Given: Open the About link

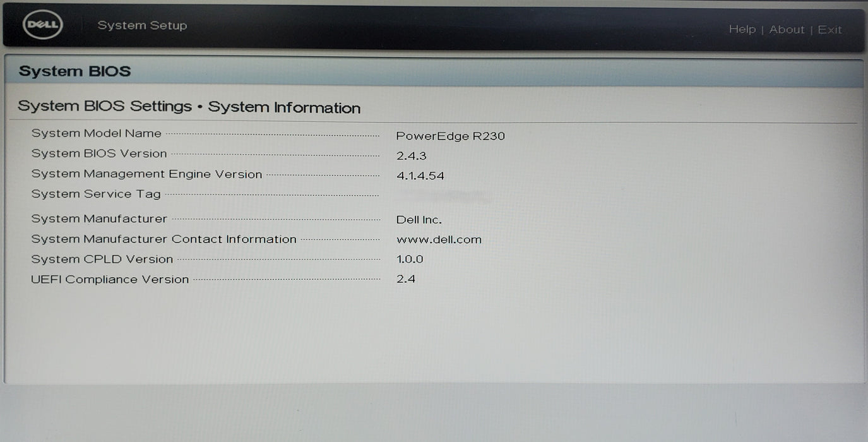Looking at the screenshot, I should tap(787, 29).
